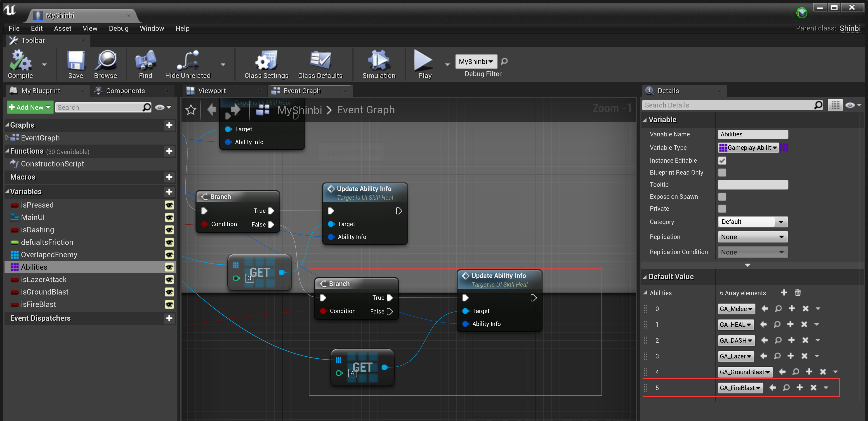The height and width of the screenshot is (421, 868).
Task: Open the MyShinbi debug filter dropdown
Action: [x=476, y=61]
